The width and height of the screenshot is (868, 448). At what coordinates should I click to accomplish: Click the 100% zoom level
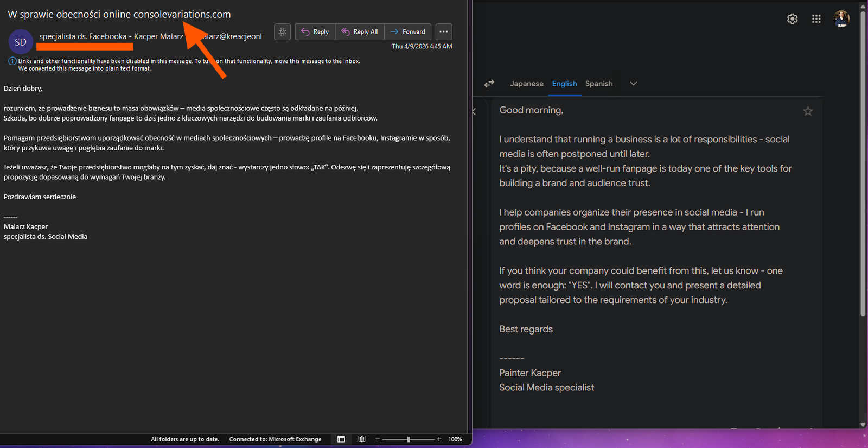pos(455,439)
